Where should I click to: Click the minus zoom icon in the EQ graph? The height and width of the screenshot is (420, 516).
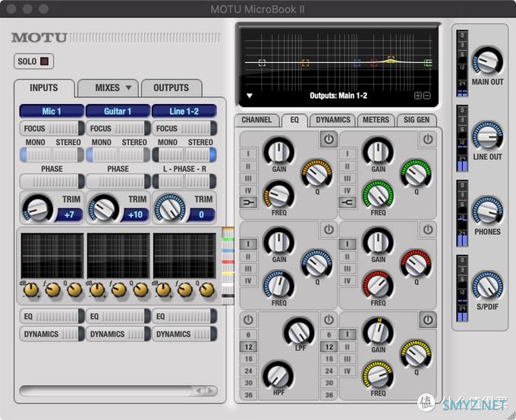point(426,96)
